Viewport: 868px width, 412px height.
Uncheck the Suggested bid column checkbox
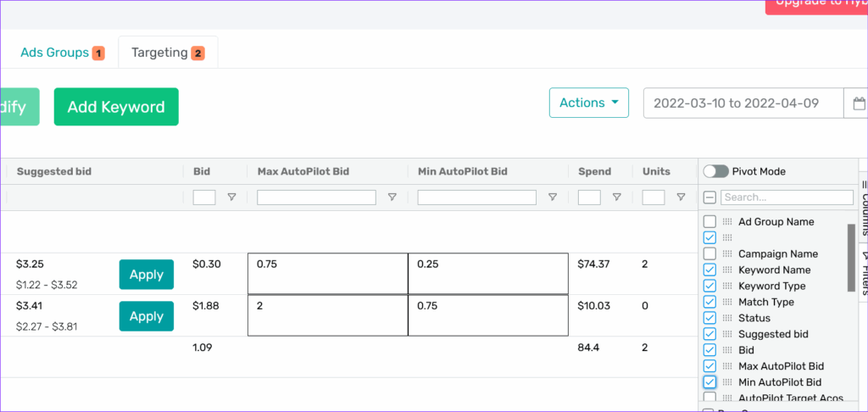pyautogui.click(x=709, y=334)
